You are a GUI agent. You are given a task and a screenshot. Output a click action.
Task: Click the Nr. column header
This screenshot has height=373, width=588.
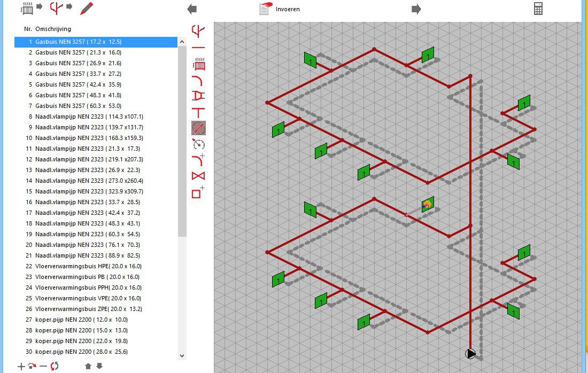28,29
